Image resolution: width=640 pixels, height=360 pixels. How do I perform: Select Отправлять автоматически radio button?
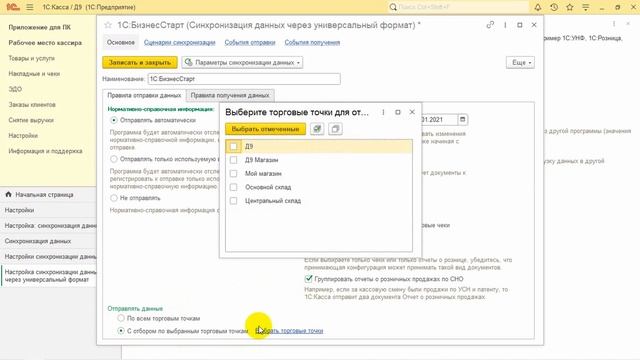(114, 120)
